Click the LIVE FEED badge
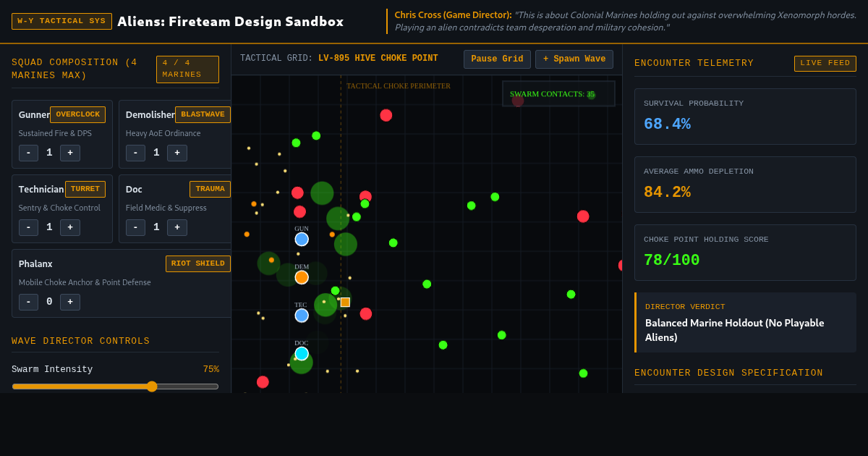Viewport: 868px width, 456px height. [825, 64]
